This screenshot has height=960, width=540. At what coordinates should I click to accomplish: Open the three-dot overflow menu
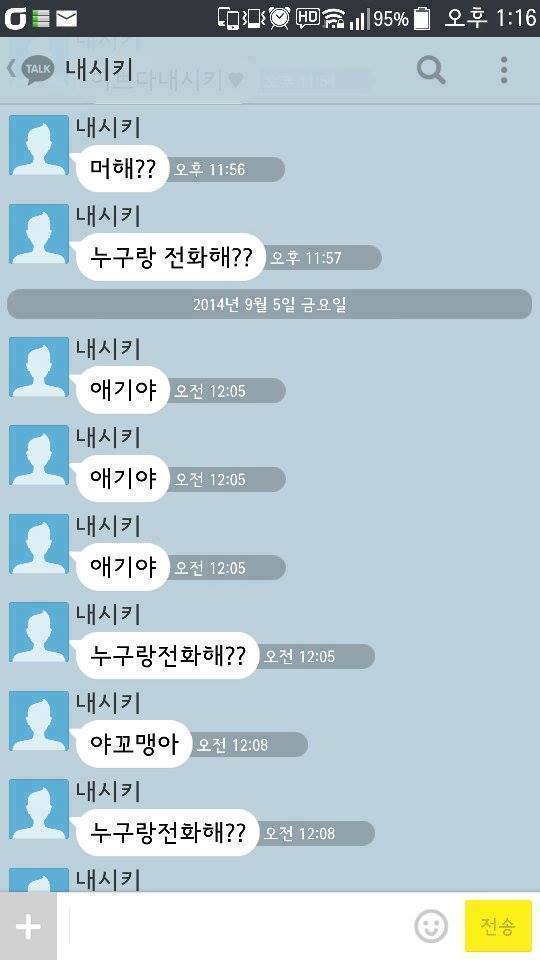(x=503, y=70)
